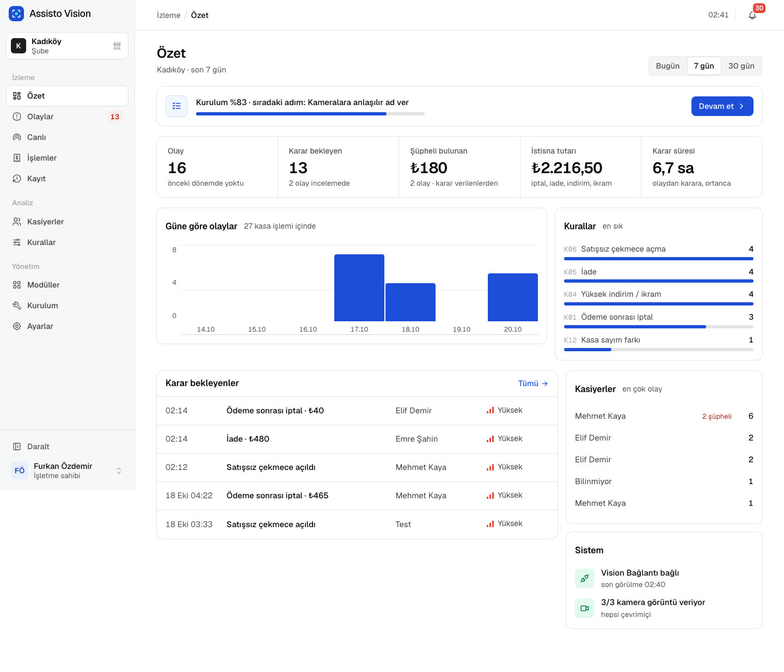784x672 pixels.
Task: Click the Assisto Vision logo icon
Action: click(16, 14)
